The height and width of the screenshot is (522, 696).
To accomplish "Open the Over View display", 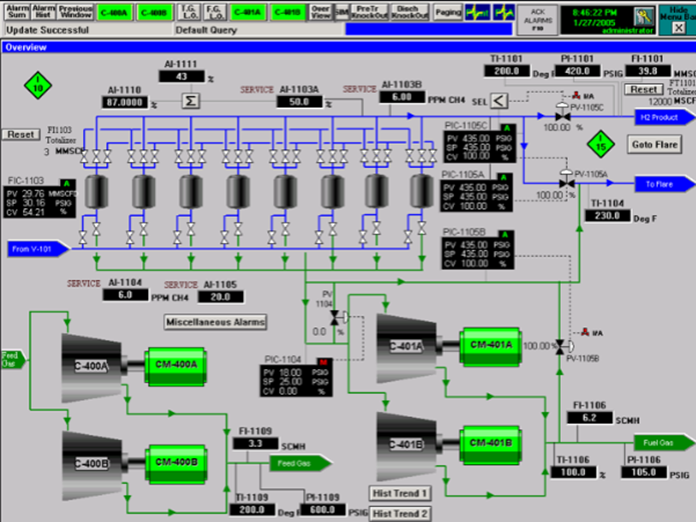I will click(x=320, y=12).
